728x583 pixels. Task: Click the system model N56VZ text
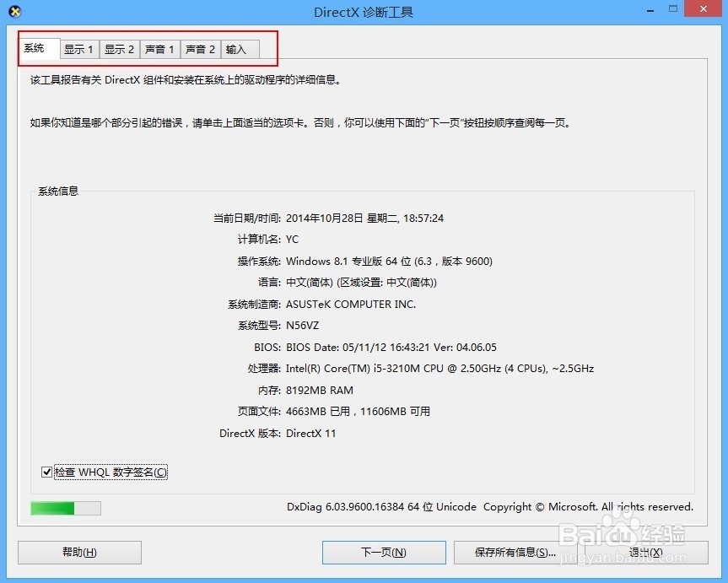click(x=302, y=326)
